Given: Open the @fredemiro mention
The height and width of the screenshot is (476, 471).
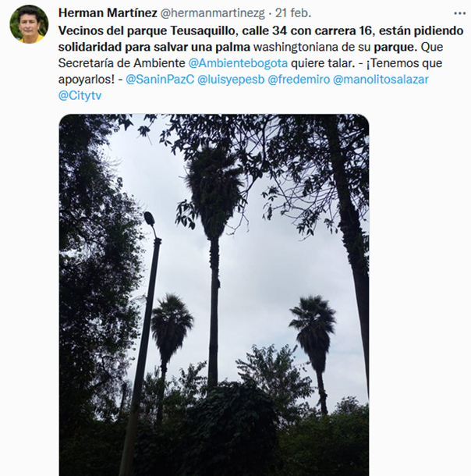Looking at the screenshot, I should click(299, 80).
